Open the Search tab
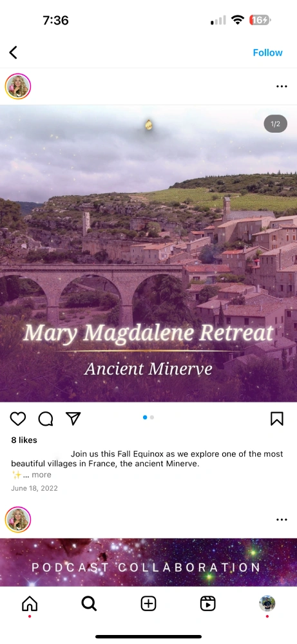 click(89, 604)
